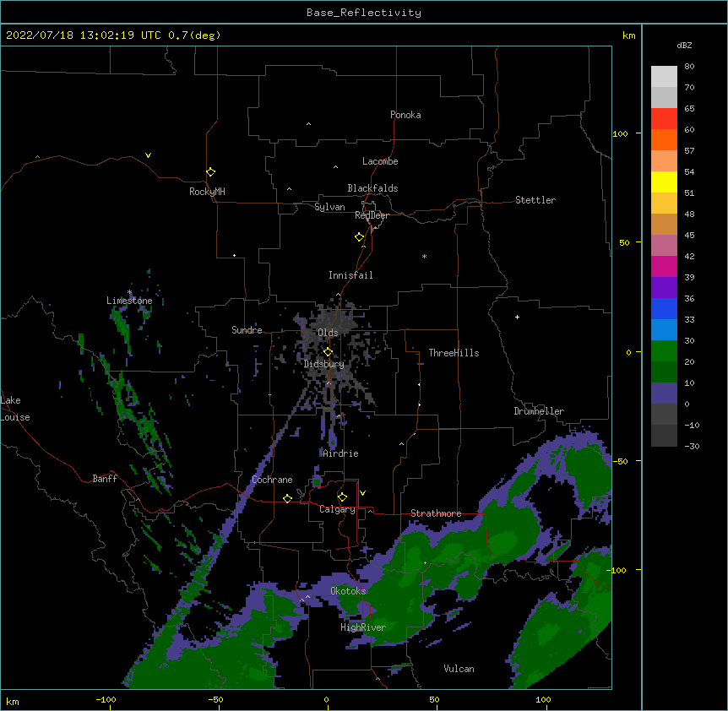
Task: Pick the slate purple 10 dBZ swatch
Action: pos(664,393)
